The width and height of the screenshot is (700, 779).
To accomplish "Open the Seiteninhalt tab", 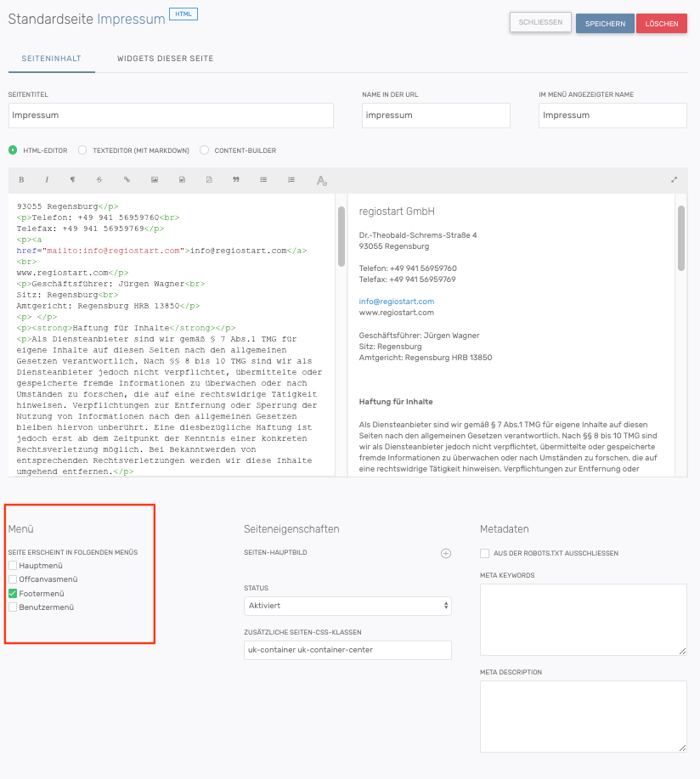I will click(x=51, y=59).
